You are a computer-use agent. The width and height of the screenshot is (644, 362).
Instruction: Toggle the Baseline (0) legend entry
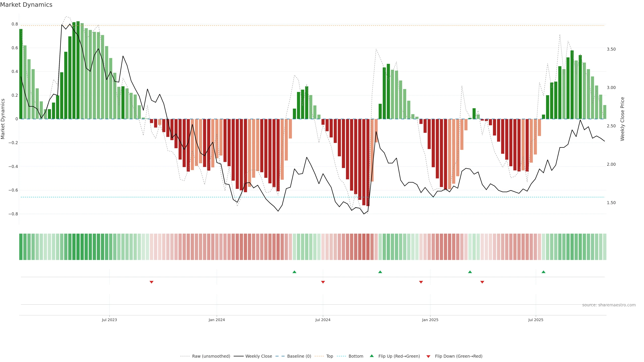tap(299, 356)
